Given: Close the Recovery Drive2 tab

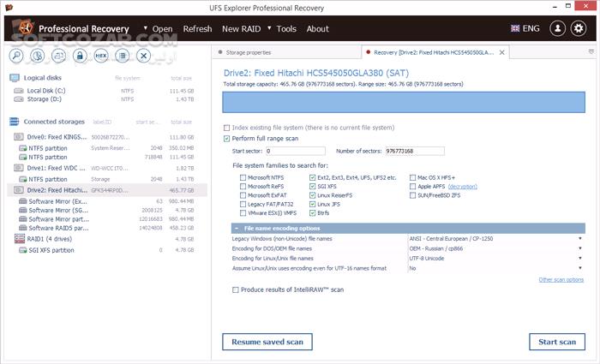Looking at the screenshot, I should (502, 52).
